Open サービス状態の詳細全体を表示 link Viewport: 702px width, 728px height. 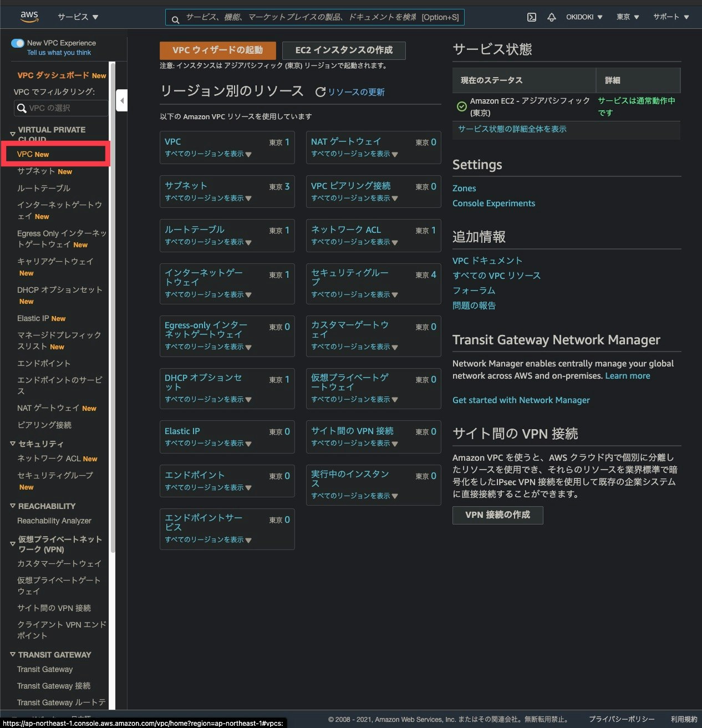click(512, 129)
